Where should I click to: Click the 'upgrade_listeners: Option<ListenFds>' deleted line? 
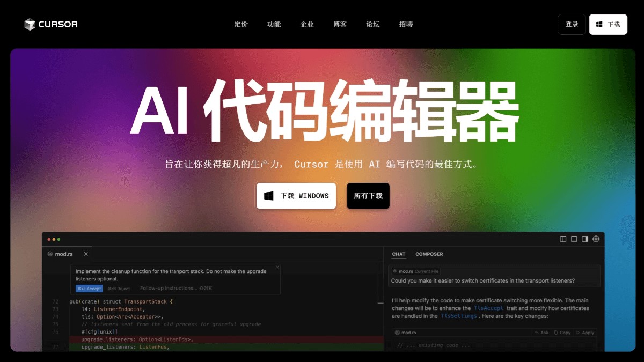pyautogui.click(x=137, y=339)
